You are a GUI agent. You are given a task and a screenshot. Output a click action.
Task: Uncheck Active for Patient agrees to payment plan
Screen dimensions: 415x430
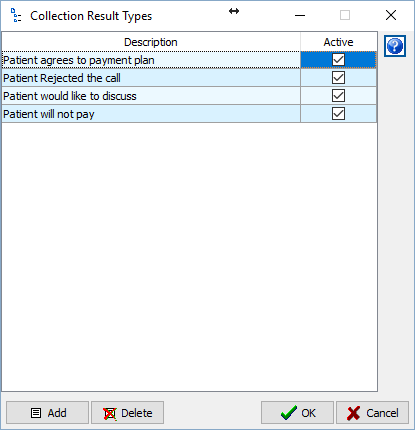click(x=338, y=60)
